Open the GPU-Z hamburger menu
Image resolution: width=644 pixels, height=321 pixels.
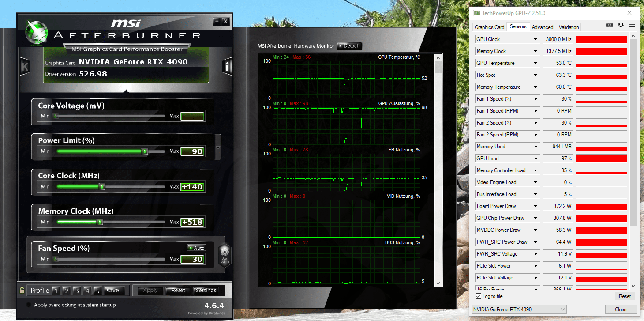[632, 25]
